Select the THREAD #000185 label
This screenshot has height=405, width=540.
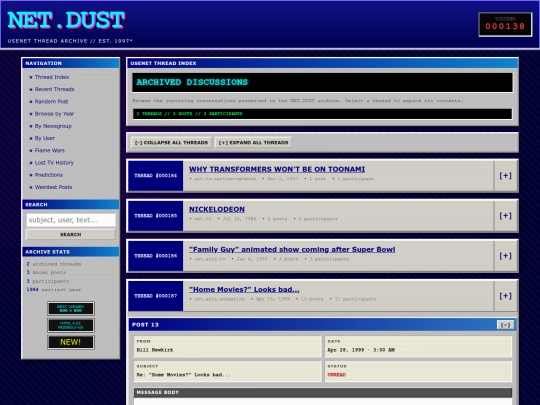pos(156,216)
